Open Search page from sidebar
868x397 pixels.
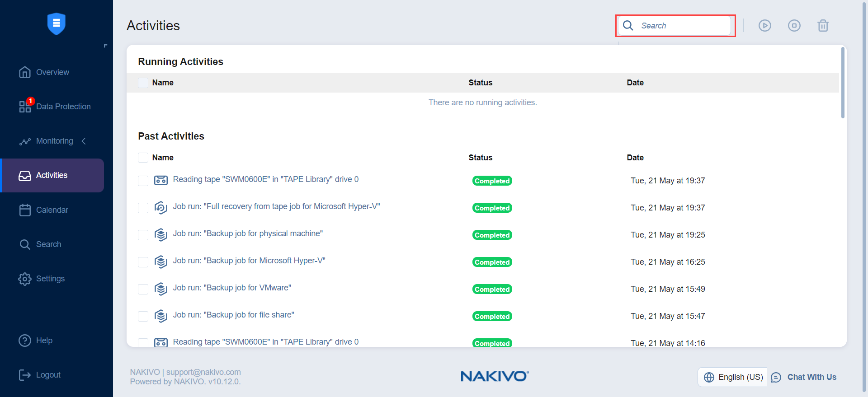point(48,244)
